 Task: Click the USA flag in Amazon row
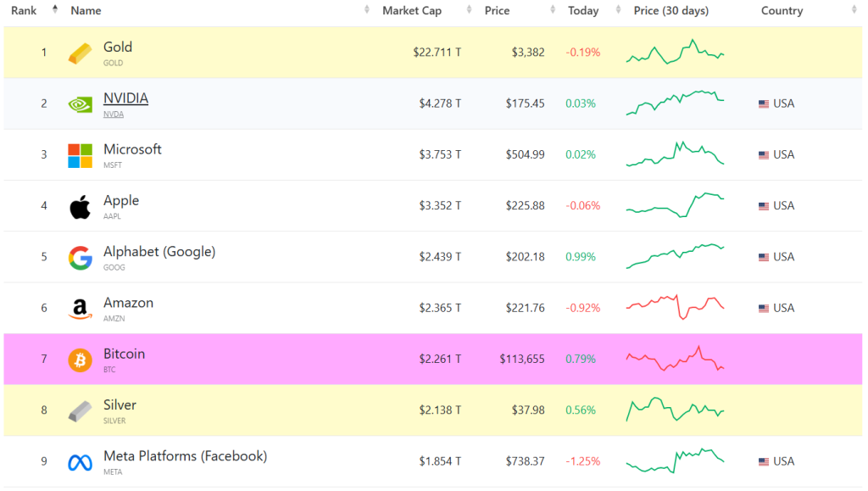[764, 309]
